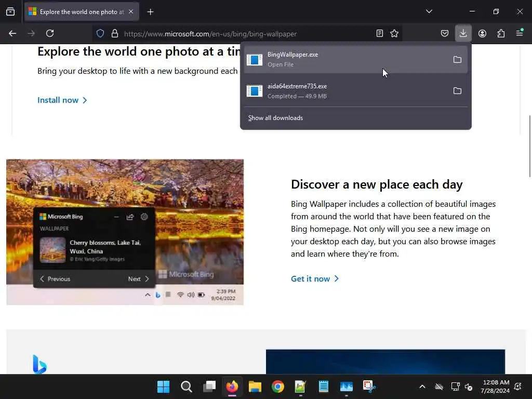The width and height of the screenshot is (532, 399).
Task: Click Show all downloads
Action: (275, 118)
